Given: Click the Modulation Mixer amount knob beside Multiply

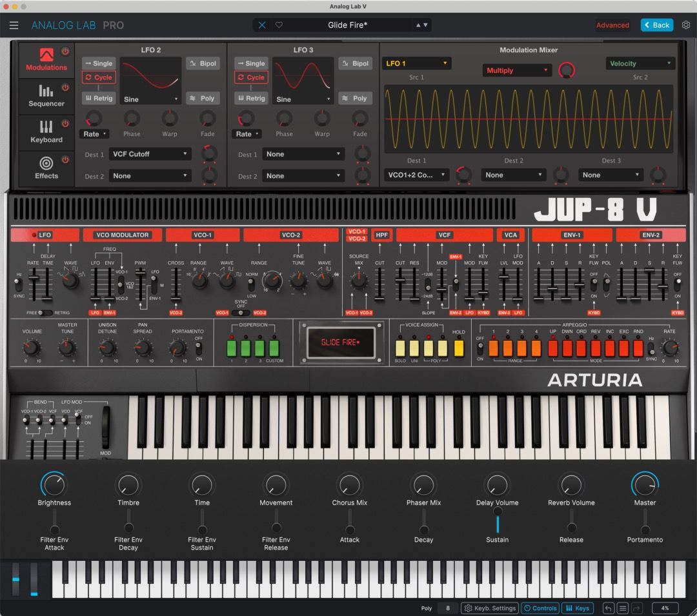Looking at the screenshot, I should 567,70.
